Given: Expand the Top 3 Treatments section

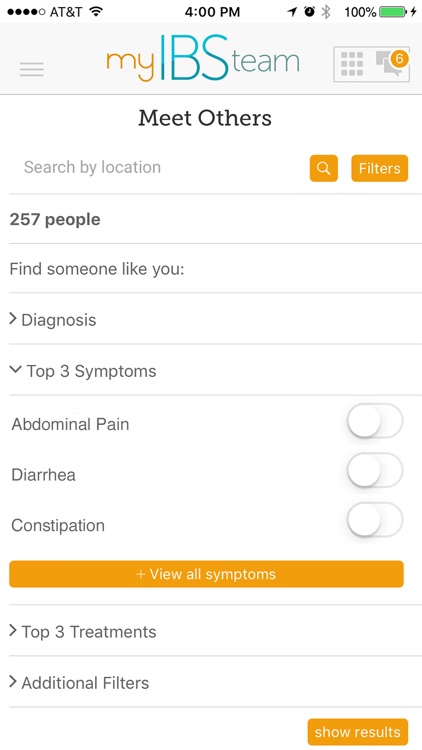Looking at the screenshot, I should [x=211, y=631].
